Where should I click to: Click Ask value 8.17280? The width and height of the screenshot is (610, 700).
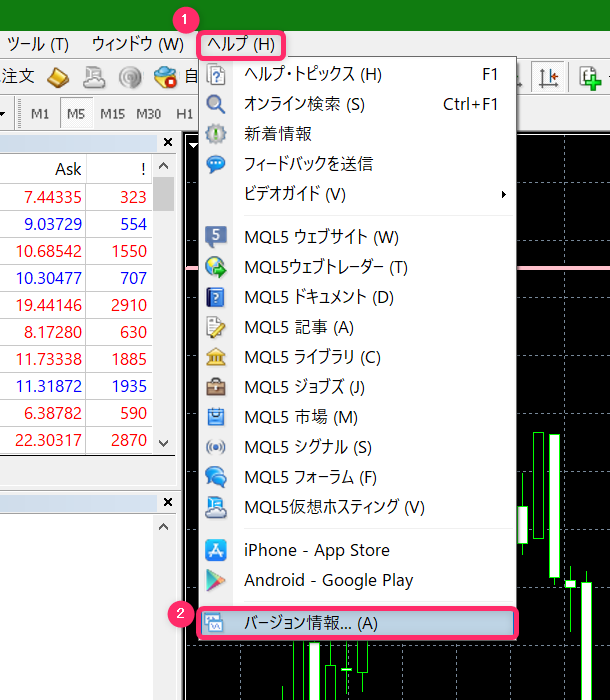pyautogui.click(x=53, y=332)
